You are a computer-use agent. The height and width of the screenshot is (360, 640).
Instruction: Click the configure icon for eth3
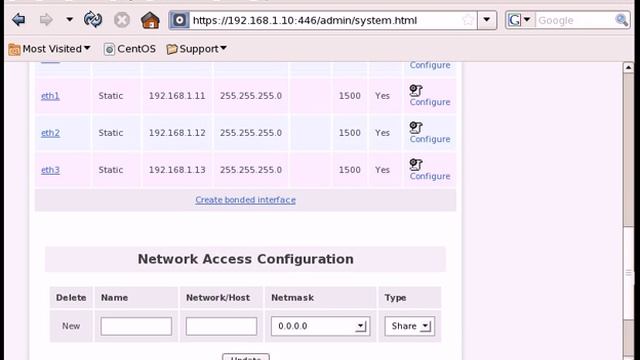coord(416,165)
